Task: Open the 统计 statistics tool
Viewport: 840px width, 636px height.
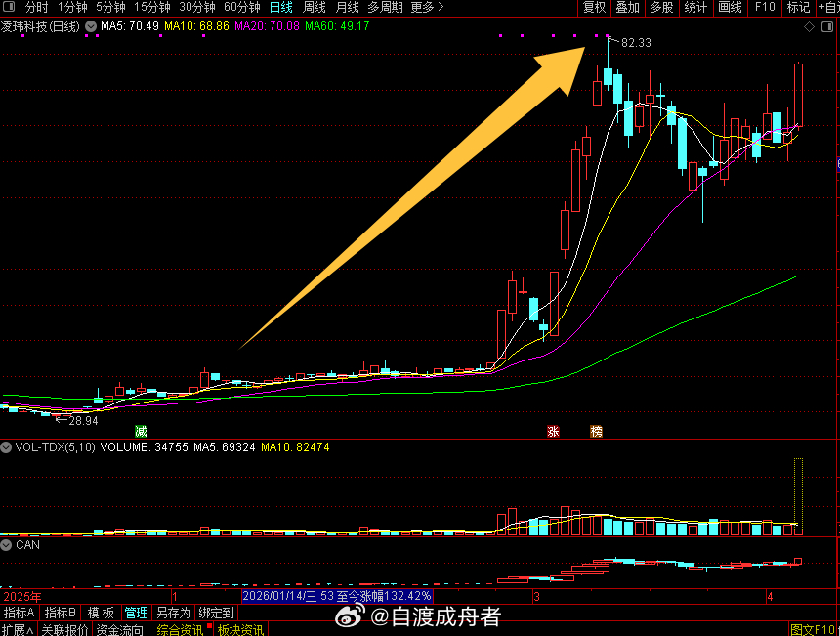Action: [x=695, y=7]
